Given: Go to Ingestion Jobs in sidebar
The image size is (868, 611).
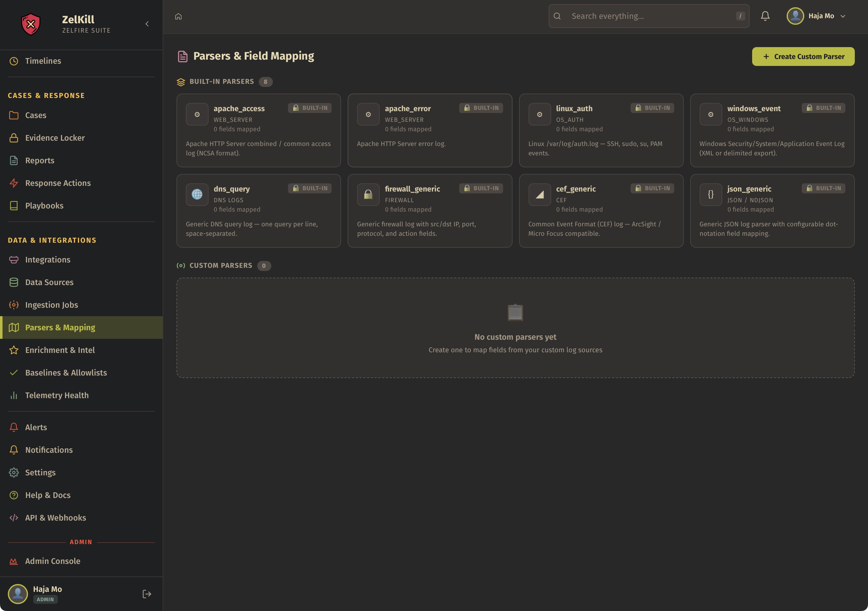Looking at the screenshot, I should (x=52, y=305).
